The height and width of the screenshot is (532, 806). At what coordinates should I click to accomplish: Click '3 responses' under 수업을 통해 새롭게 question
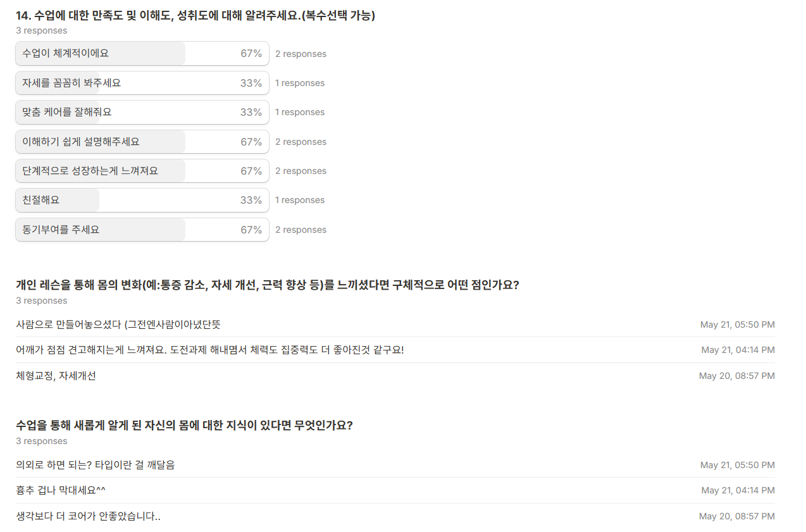pyautogui.click(x=41, y=441)
